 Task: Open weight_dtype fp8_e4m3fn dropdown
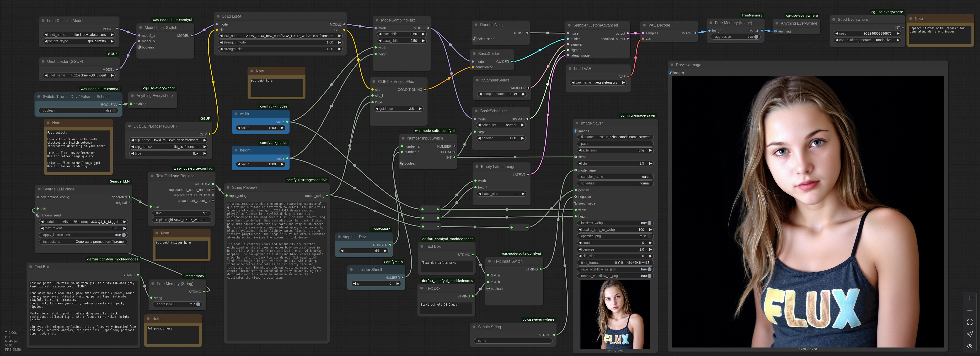(79, 41)
